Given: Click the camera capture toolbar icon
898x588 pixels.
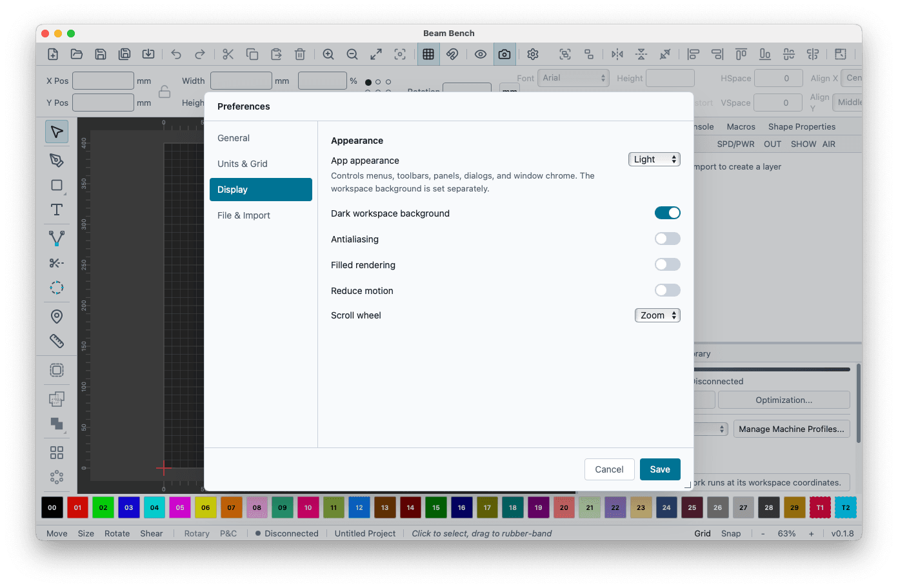Looking at the screenshot, I should pyautogui.click(x=504, y=54).
